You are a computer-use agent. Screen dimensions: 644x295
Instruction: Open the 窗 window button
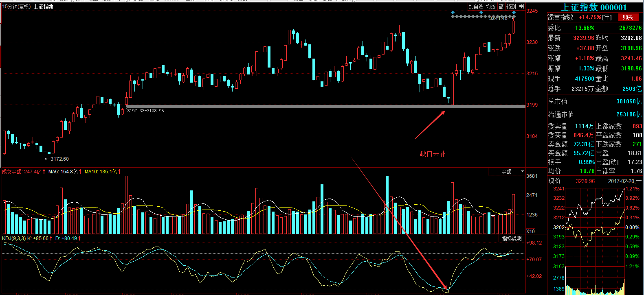(x=501, y=7)
